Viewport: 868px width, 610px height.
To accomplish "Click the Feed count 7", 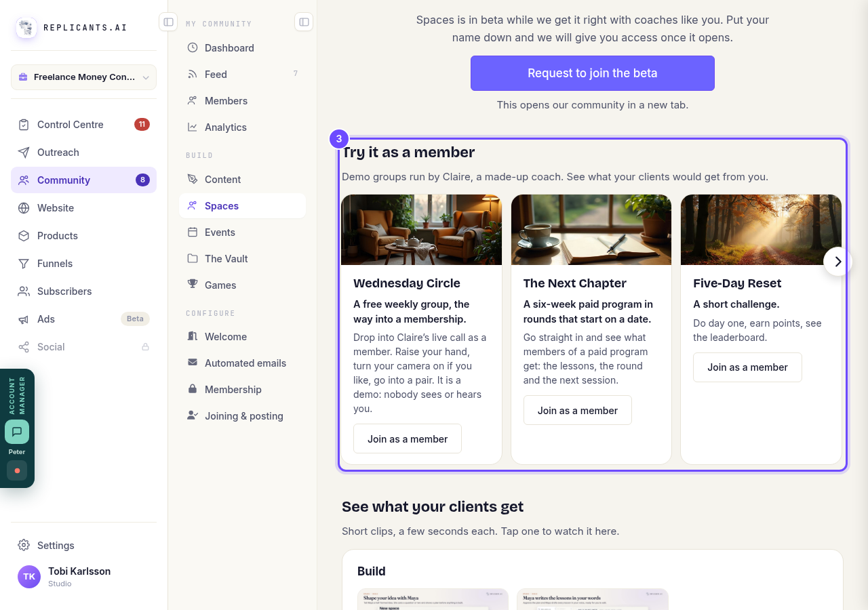I will (x=296, y=74).
